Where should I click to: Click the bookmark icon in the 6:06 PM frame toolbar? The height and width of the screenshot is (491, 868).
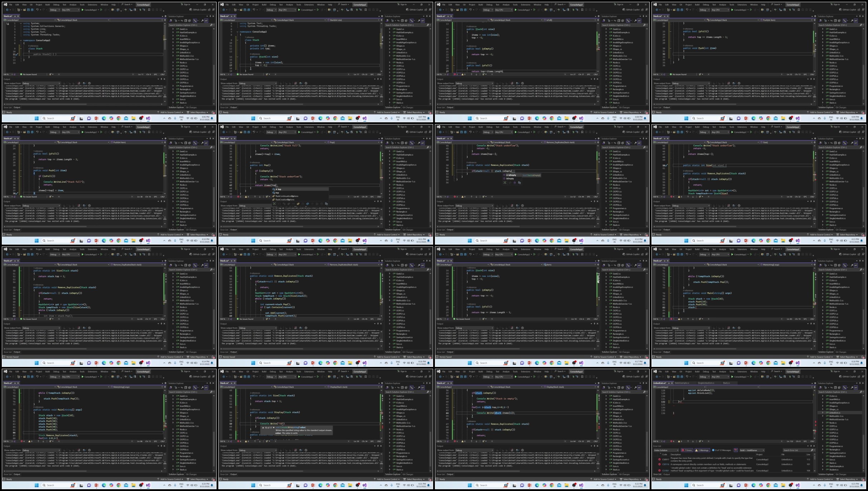click(149, 10)
